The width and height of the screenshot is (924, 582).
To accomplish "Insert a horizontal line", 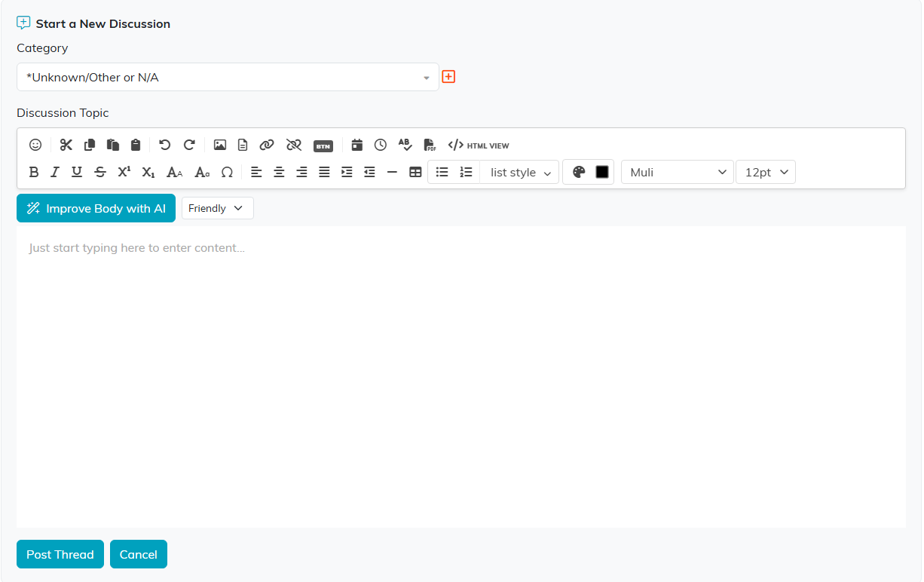I will point(392,172).
